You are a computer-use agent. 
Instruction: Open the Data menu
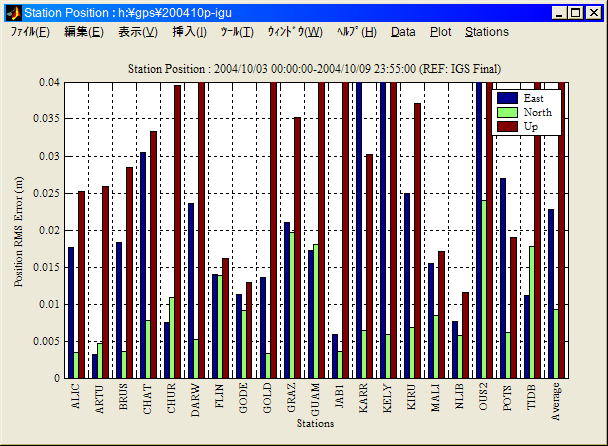coord(403,32)
